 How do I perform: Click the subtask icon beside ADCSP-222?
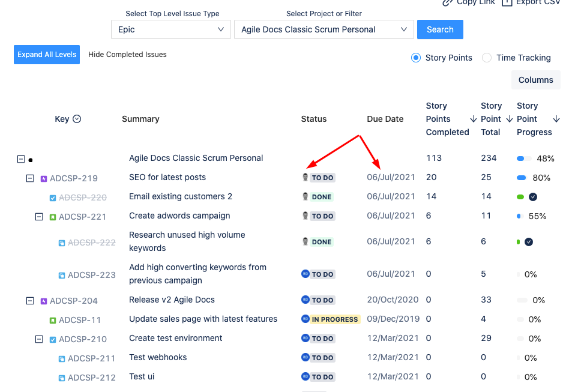(x=62, y=243)
